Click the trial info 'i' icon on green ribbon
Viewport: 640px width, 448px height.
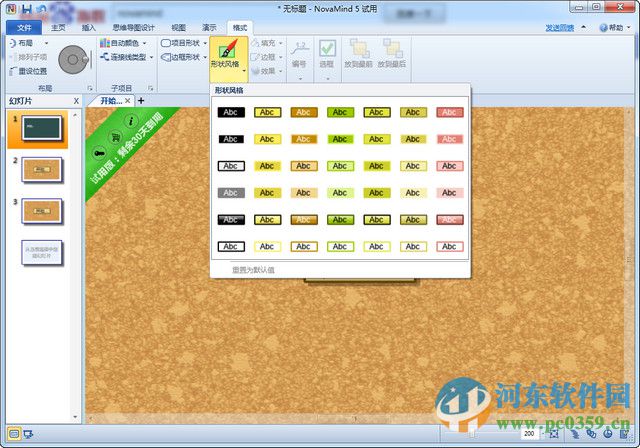[x=131, y=121]
